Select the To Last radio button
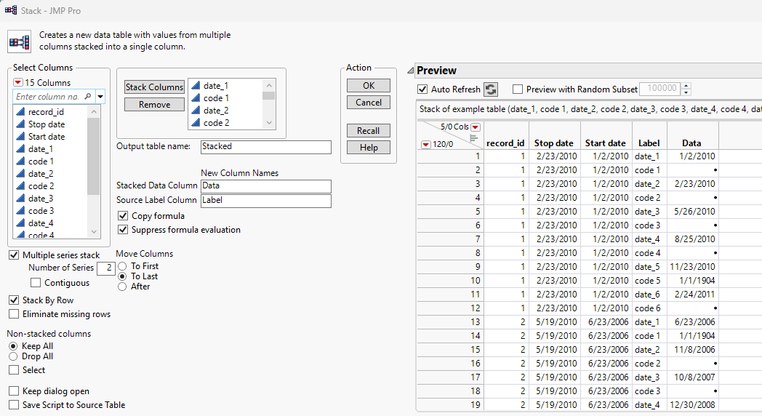 tap(122, 277)
